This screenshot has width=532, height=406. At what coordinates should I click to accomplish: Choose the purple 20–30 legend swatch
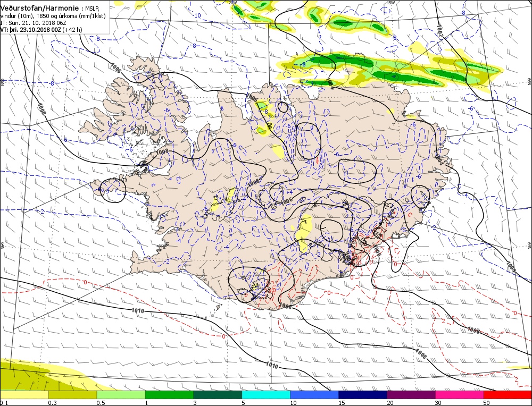(x=411, y=394)
